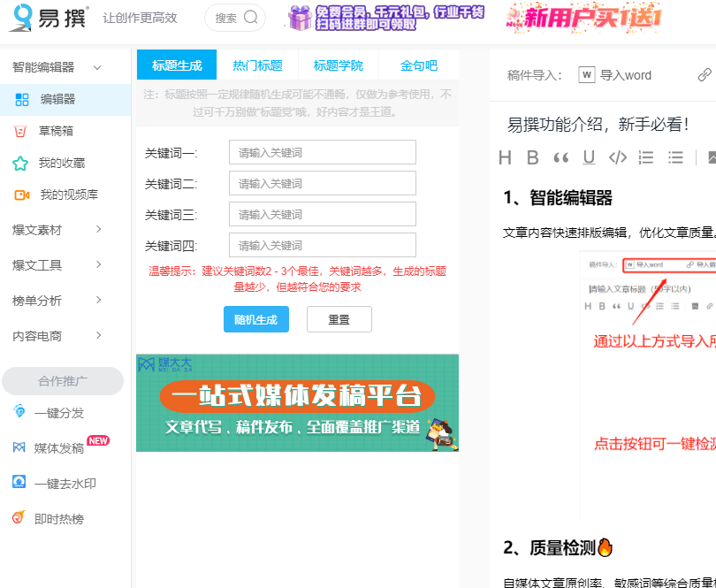This screenshot has height=588, width=716.
Task: Select the 标题生成 tab
Action: pyautogui.click(x=177, y=65)
